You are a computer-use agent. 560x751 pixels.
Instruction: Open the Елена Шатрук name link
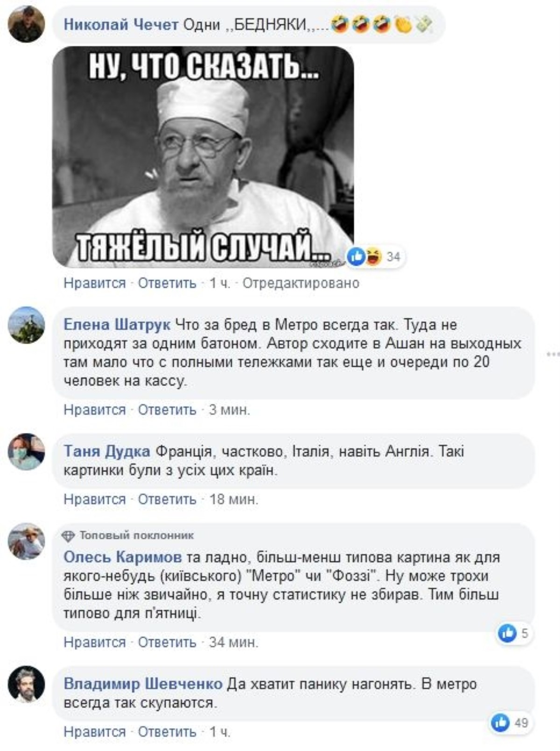point(117,325)
